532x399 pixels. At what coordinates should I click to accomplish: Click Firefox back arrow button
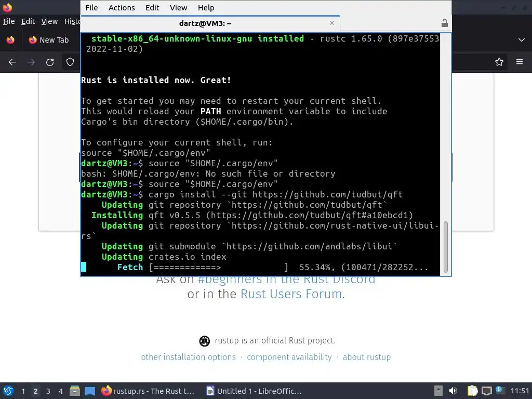pyautogui.click(x=12, y=62)
